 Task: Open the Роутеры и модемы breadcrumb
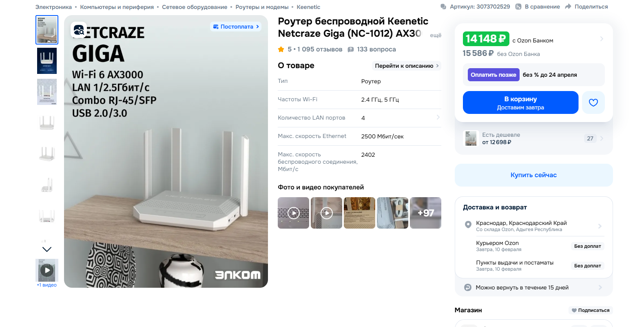point(262,7)
